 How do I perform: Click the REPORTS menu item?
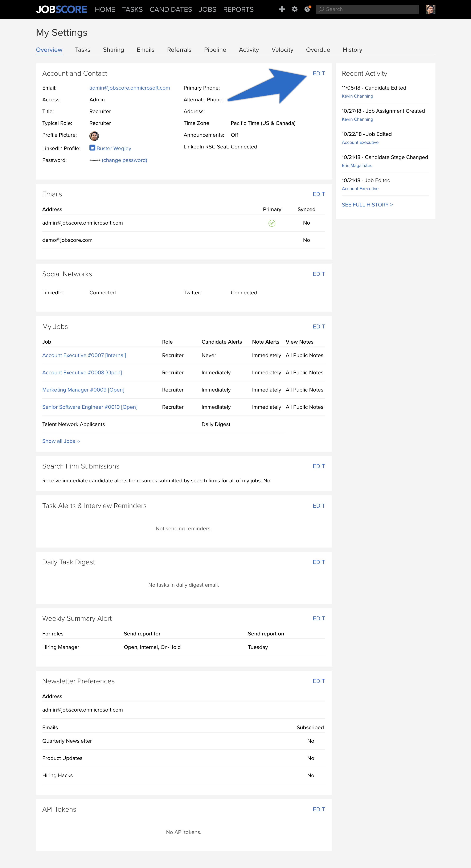coord(238,9)
